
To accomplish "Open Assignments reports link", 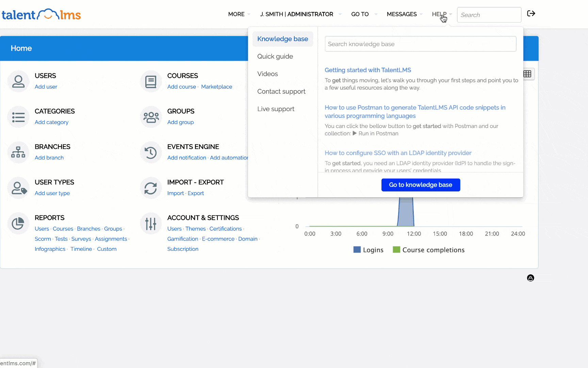I will point(111,239).
